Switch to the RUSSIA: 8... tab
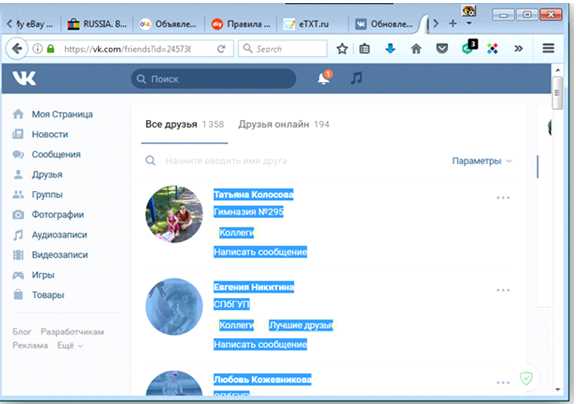Image resolution: width=576 pixels, height=404 pixels. point(97,24)
